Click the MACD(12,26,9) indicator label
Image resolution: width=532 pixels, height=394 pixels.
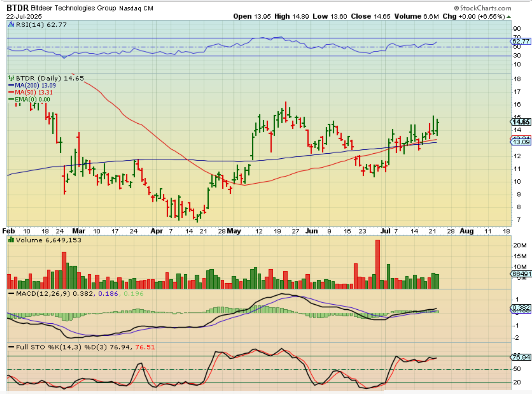[43, 294]
